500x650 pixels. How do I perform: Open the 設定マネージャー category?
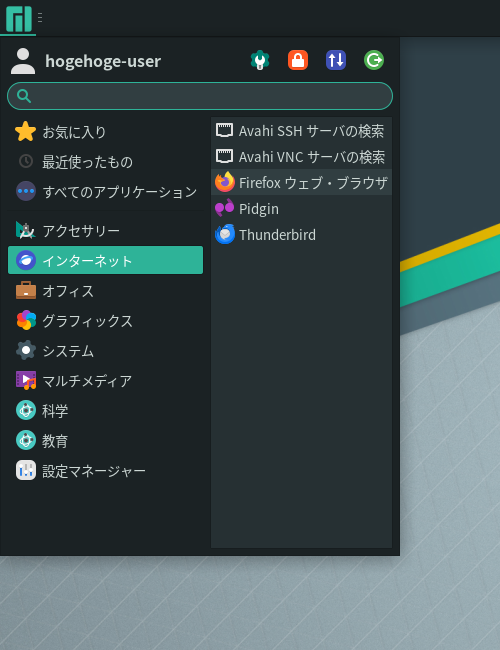[x=105, y=471]
